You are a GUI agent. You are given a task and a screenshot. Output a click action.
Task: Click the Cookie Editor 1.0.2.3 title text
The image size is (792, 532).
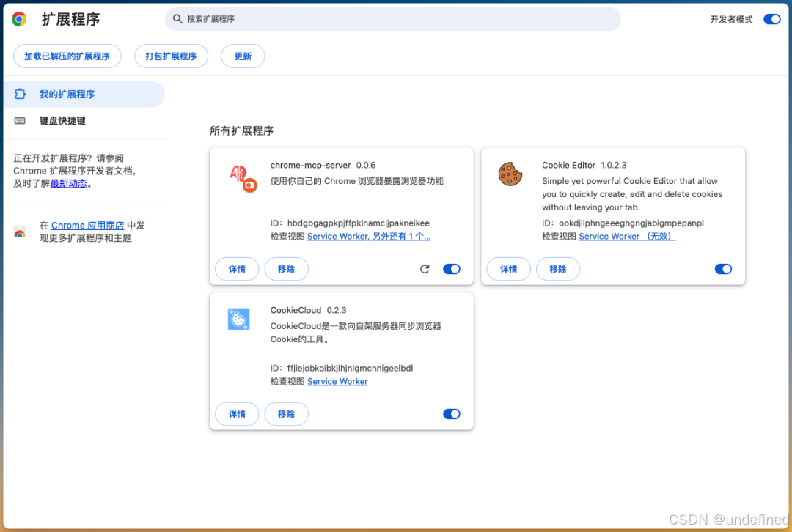(x=584, y=165)
